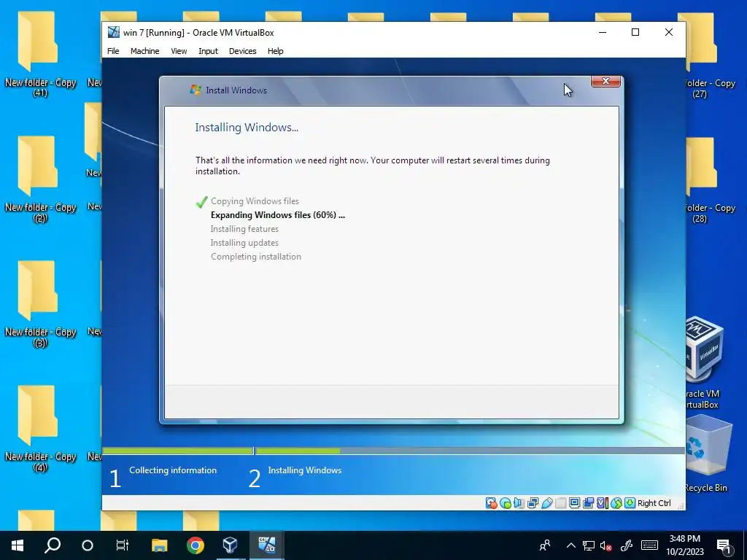
Task: Open the network status tray icon
Action: (x=589, y=545)
